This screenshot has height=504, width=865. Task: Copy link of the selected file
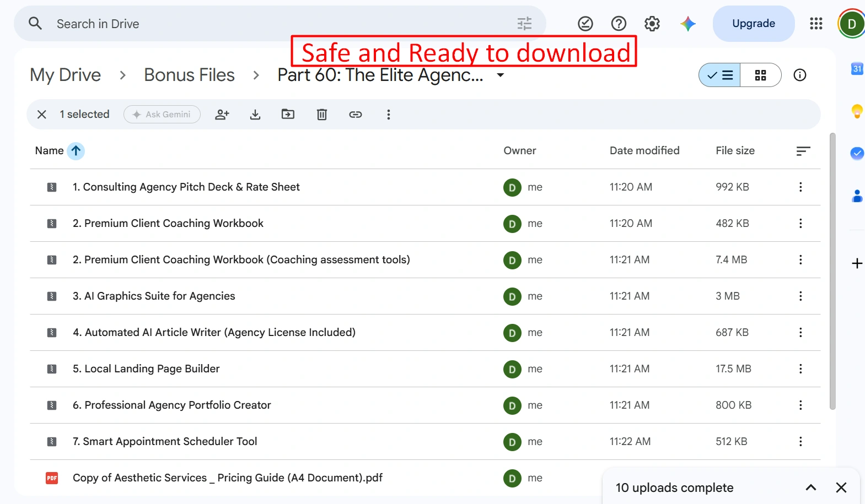(x=356, y=115)
